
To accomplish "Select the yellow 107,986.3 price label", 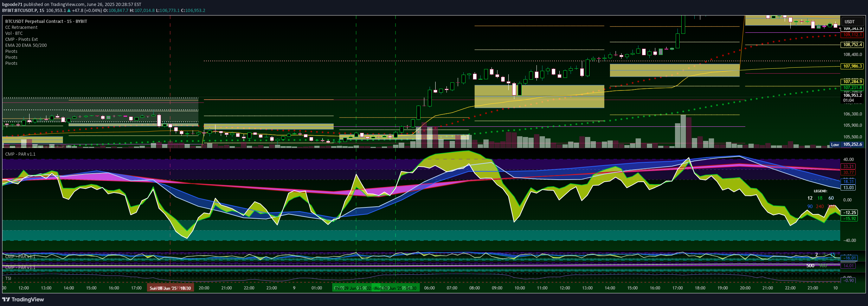I will 852,66.
